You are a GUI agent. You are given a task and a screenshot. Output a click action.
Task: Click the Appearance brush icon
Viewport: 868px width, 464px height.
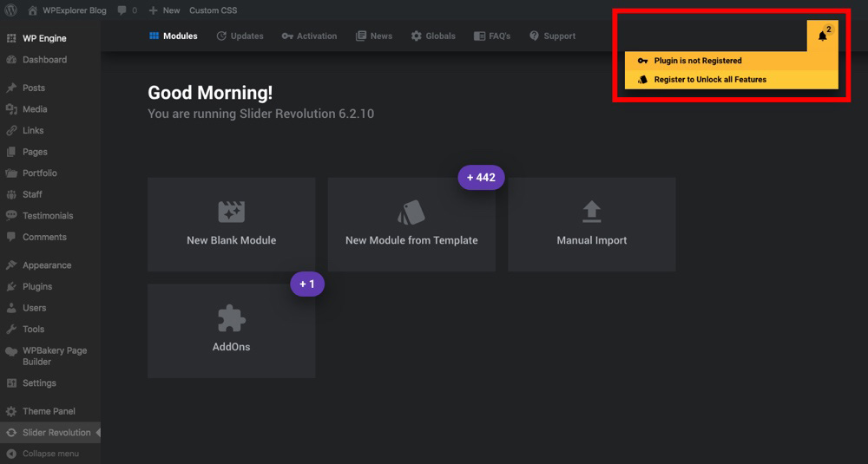point(11,265)
